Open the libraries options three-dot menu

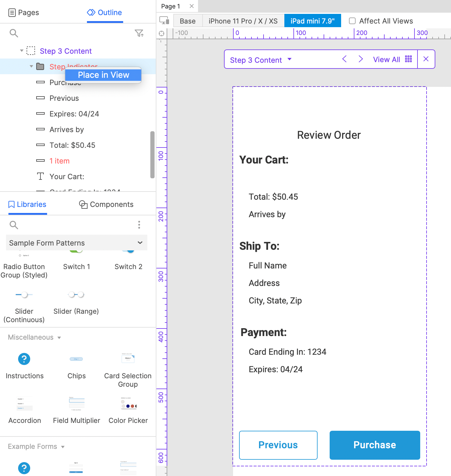(x=139, y=225)
